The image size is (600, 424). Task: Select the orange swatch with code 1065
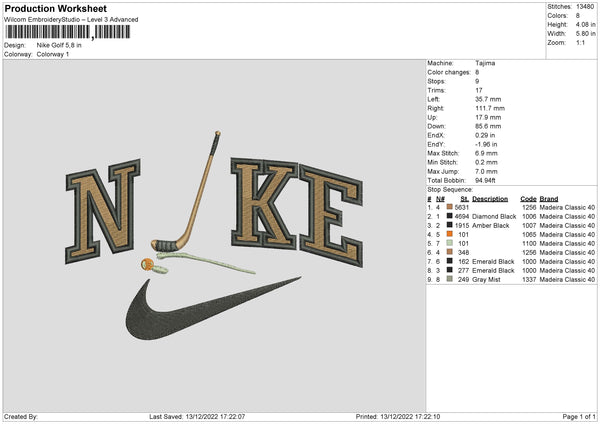point(450,234)
